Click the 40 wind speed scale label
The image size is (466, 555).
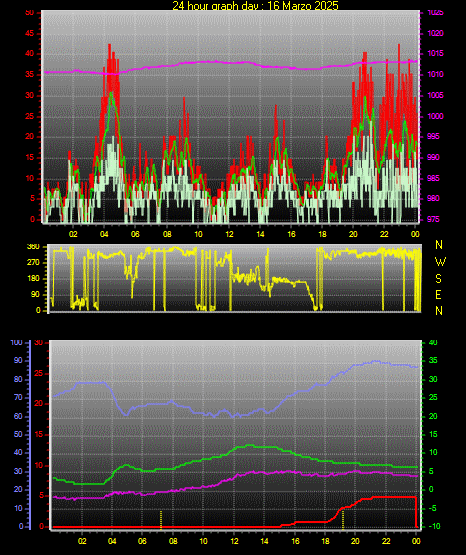click(29, 54)
